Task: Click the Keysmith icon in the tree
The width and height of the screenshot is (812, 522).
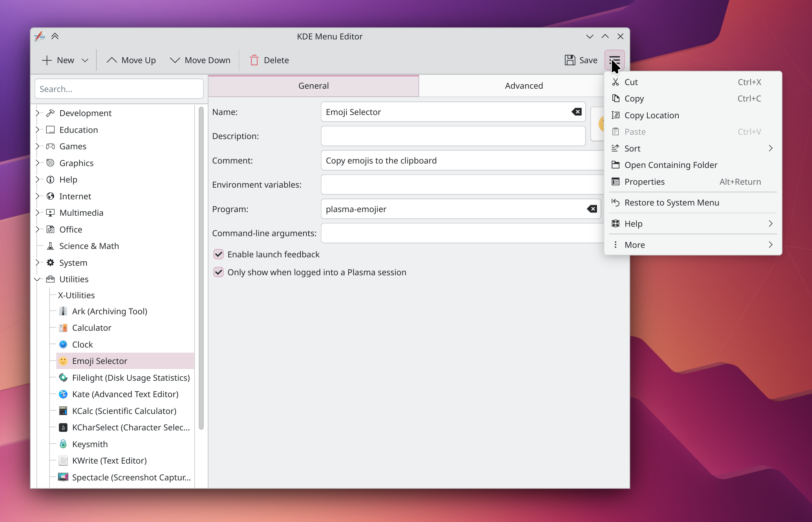Action: pos(63,444)
